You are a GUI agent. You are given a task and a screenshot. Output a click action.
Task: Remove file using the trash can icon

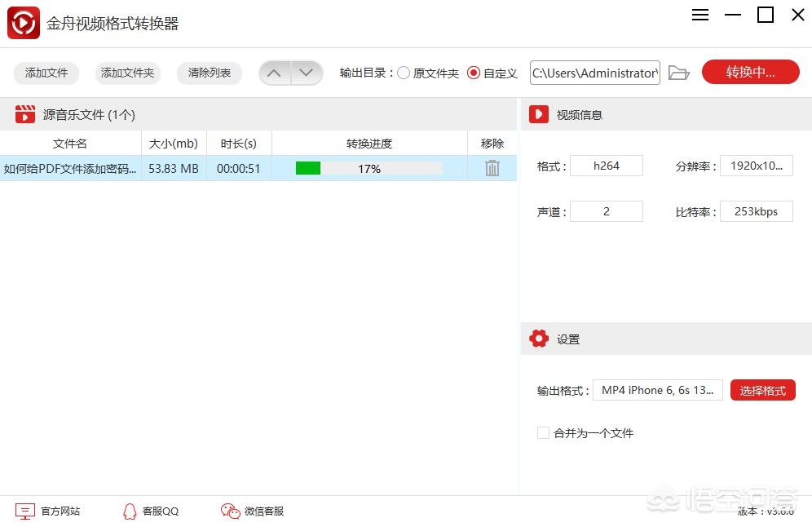[x=492, y=168]
